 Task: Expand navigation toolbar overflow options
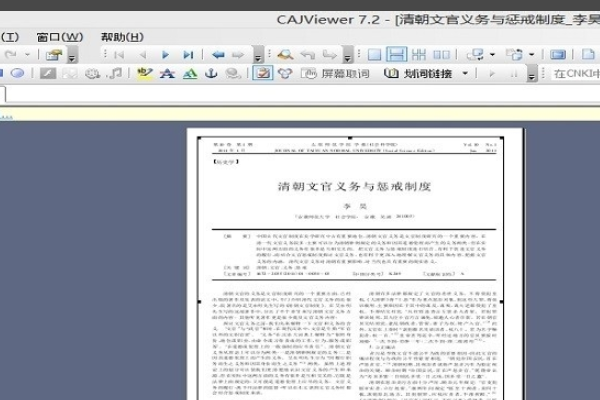point(258,56)
